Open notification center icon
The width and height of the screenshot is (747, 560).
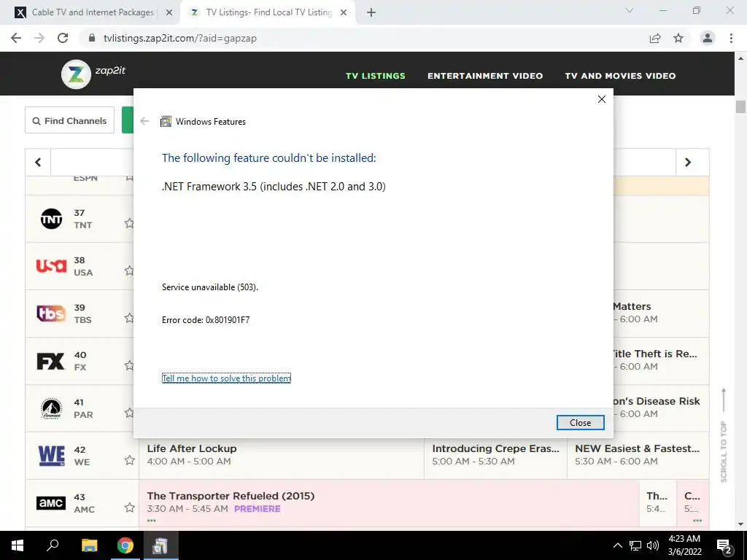[724, 546]
